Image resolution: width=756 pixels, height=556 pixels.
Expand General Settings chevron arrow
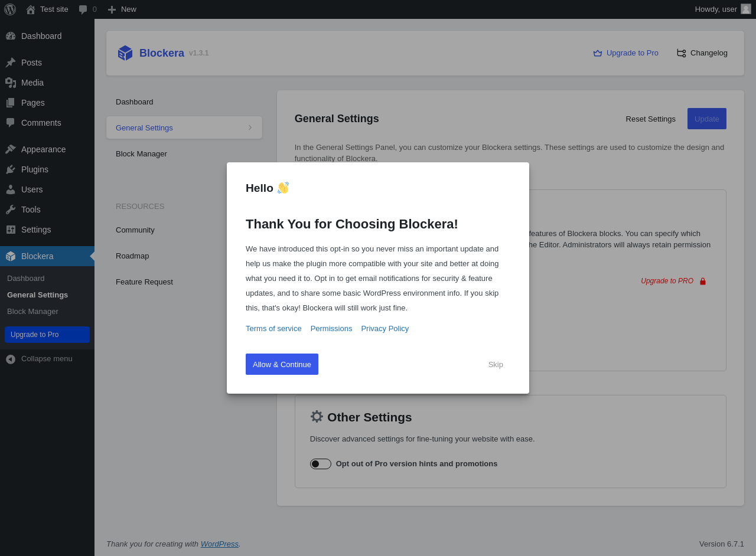pyautogui.click(x=250, y=127)
